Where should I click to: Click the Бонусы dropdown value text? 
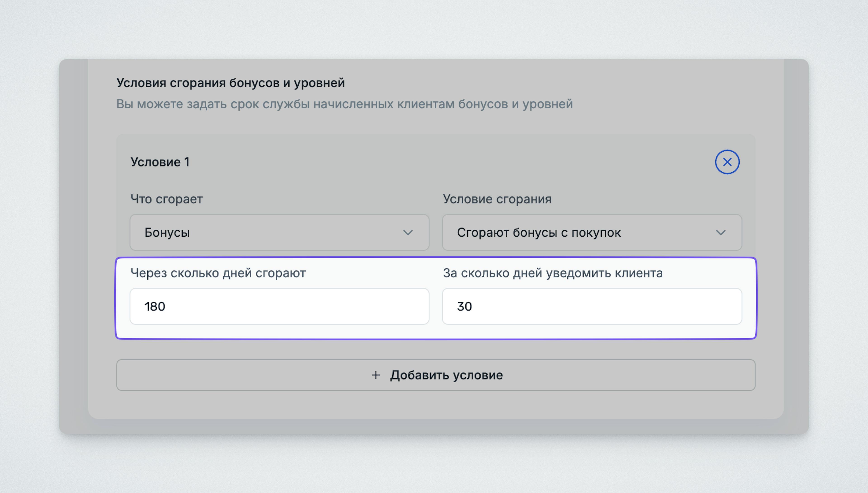point(168,233)
